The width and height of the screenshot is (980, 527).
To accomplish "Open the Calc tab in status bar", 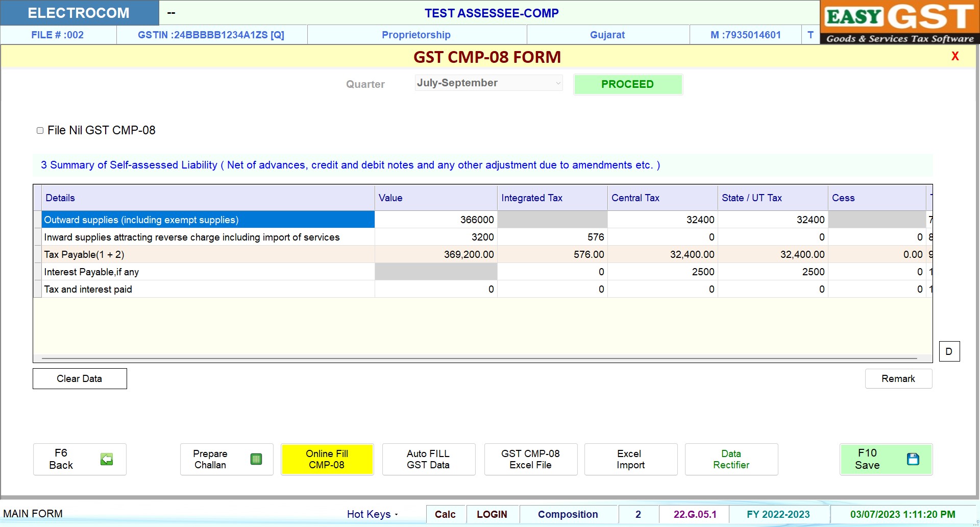I will pos(445,514).
